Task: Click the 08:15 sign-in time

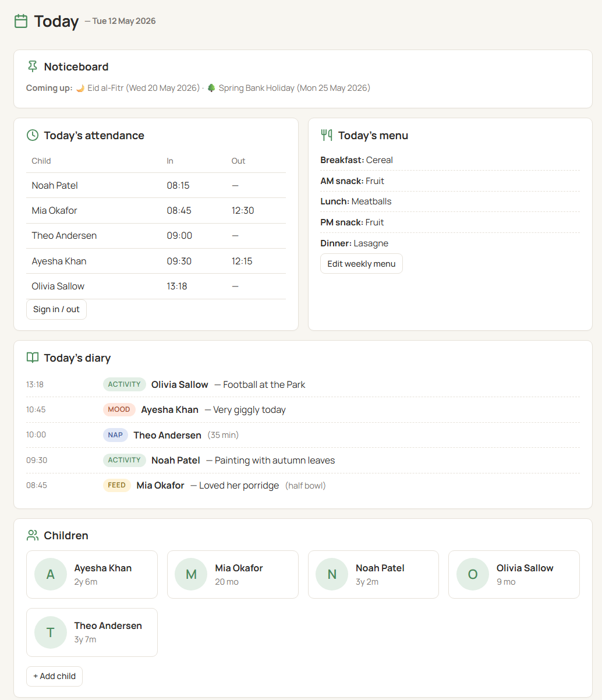Action: coord(178,185)
